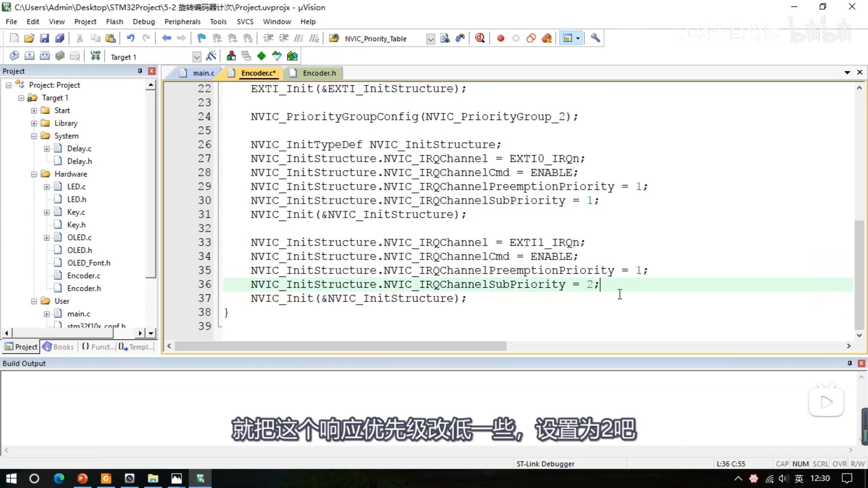Collapse the Hardware folder node

coord(34,174)
